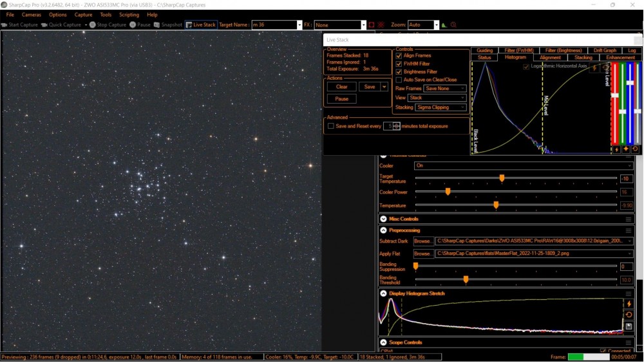Switch to the Guiding tab
Viewport: 644px width, 363px height.
485,50
